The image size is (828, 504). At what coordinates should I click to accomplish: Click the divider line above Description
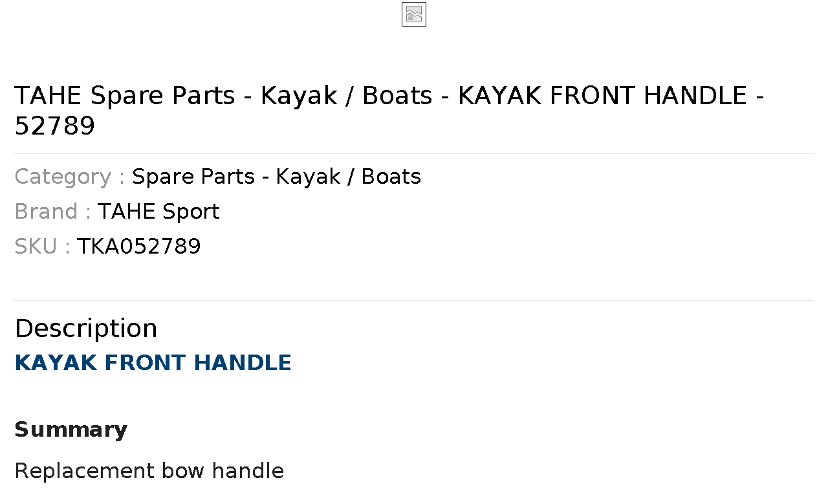(x=414, y=300)
